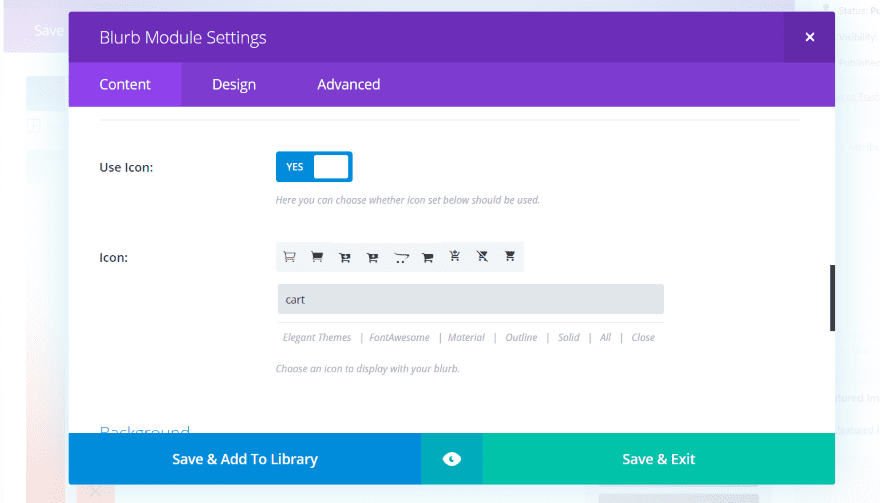Screen dimensions: 880x503
Task: Toggle the Use Icon switch off
Action: tap(313, 167)
